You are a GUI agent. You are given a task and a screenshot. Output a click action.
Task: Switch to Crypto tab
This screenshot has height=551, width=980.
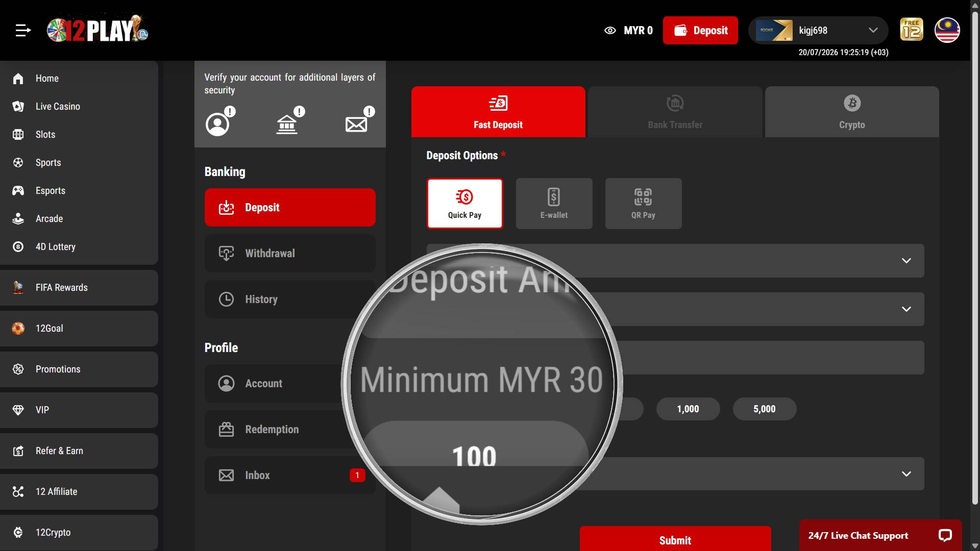852,112
